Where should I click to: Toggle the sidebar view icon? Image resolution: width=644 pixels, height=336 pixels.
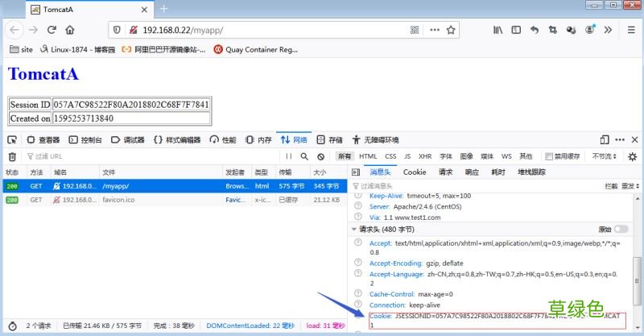(x=516, y=30)
